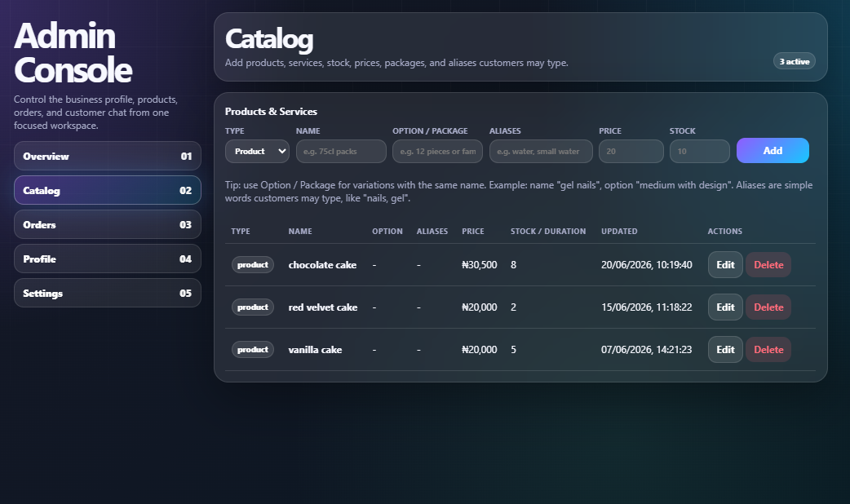Focus the Name input field
This screenshot has height=504, width=850.
click(x=341, y=151)
